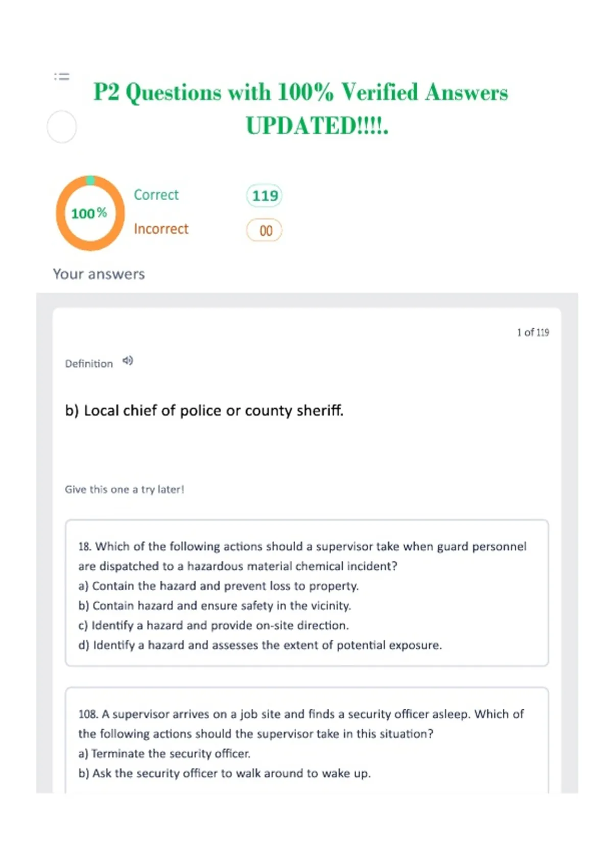Choose question 108 sleeping security officer card
Viewport: 613px width, 868px height.
(x=307, y=740)
